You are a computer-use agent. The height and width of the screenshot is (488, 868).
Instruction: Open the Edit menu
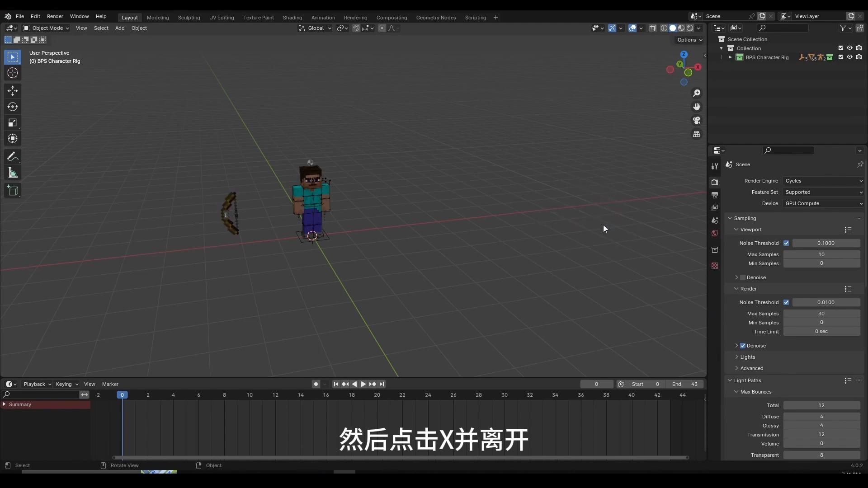click(35, 16)
